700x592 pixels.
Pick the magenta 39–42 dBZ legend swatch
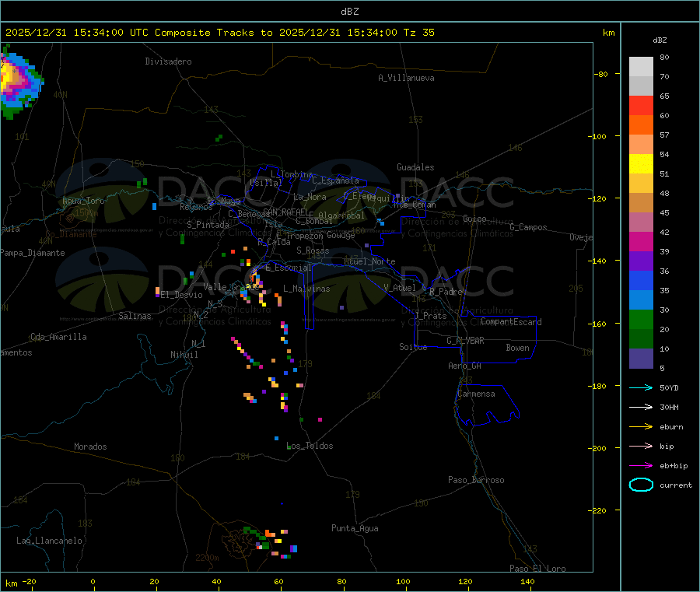[641, 241]
